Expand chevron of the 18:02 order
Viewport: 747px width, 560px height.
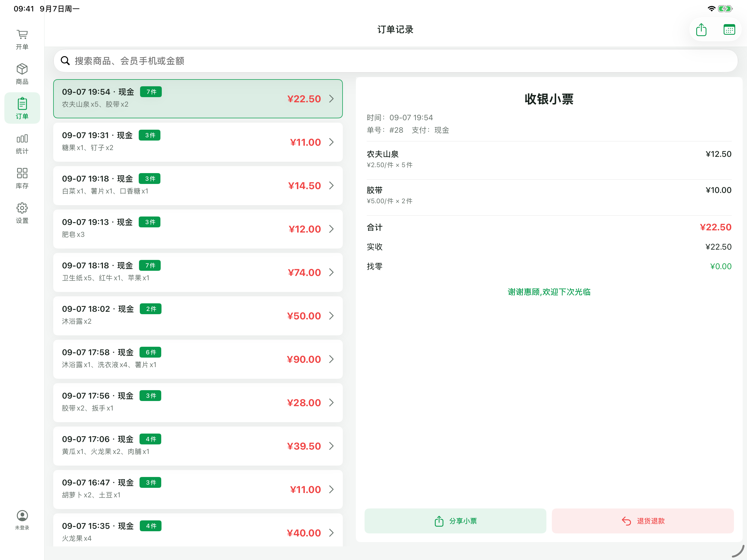[331, 316]
